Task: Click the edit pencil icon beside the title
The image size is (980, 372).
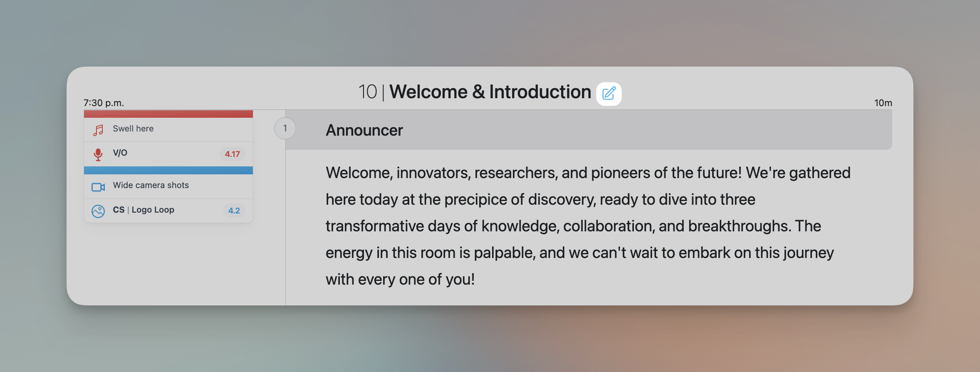Action: click(x=609, y=94)
